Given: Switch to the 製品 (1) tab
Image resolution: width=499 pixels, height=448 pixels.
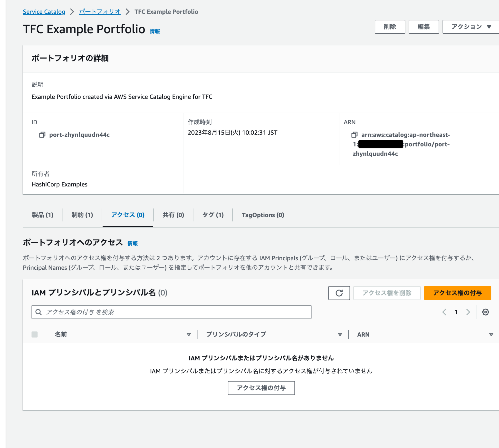Looking at the screenshot, I should tap(43, 215).
